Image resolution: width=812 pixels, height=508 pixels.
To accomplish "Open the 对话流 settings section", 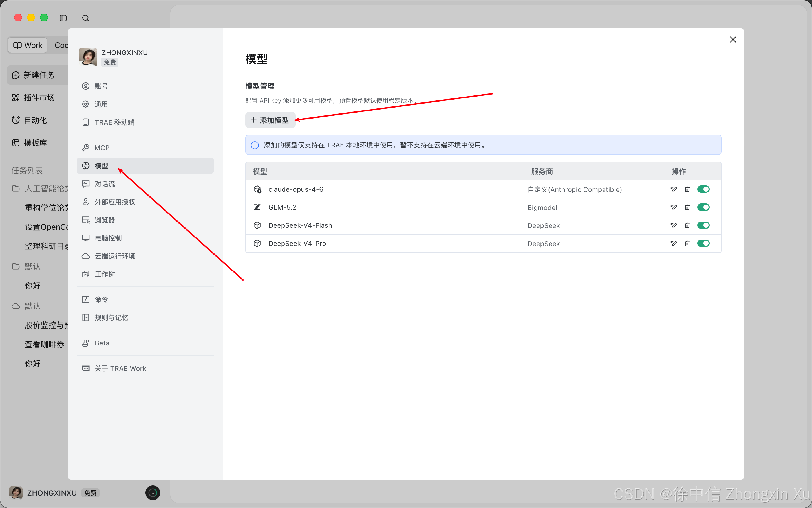I will pos(145,184).
